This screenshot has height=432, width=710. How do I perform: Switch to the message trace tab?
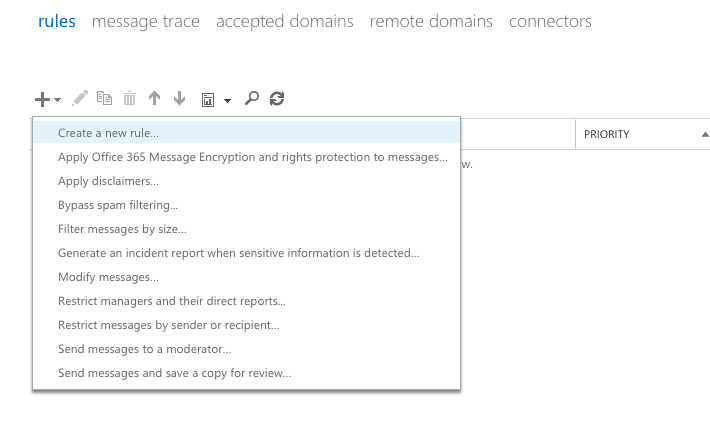(x=145, y=21)
